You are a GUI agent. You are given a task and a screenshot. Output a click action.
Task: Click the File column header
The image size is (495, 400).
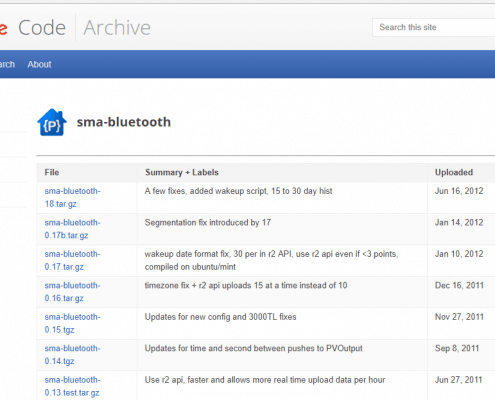click(52, 172)
